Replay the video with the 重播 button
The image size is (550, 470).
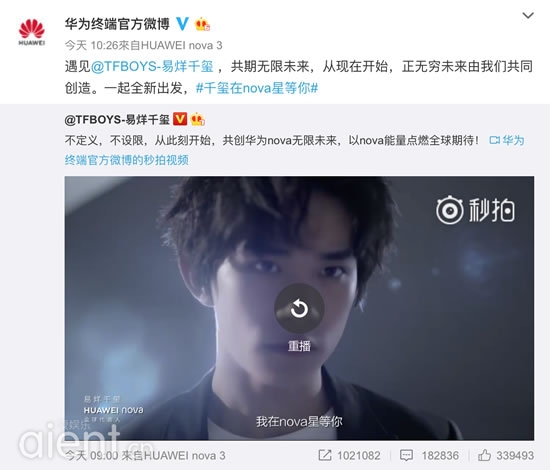299,317
